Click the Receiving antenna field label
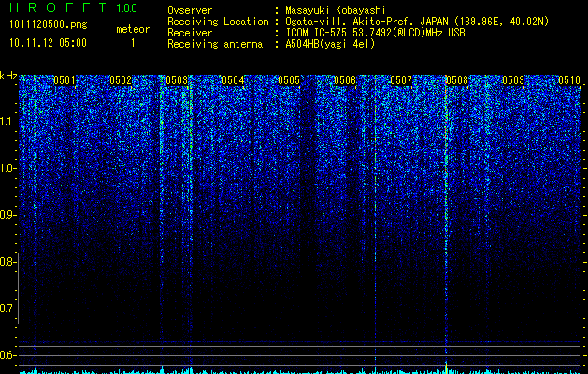 pos(215,44)
